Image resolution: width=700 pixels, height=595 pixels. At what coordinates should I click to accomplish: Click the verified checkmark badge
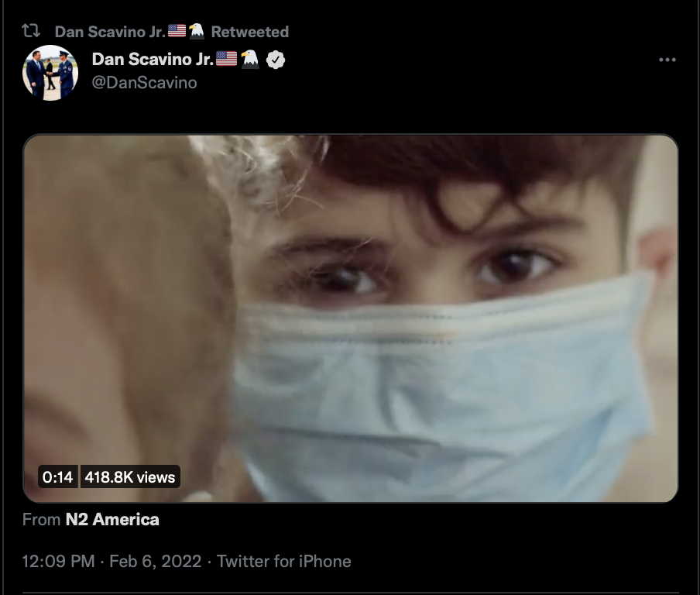pos(276,60)
